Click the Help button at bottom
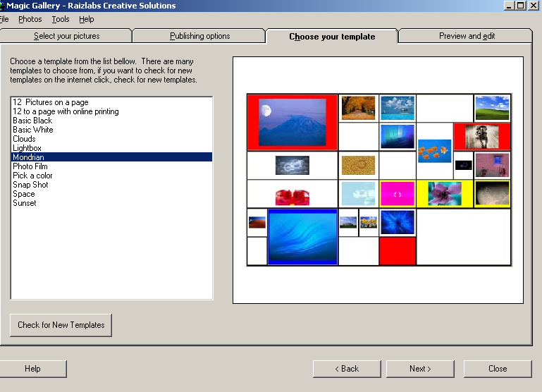The width and height of the screenshot is (542, 392). click(33, 369)
